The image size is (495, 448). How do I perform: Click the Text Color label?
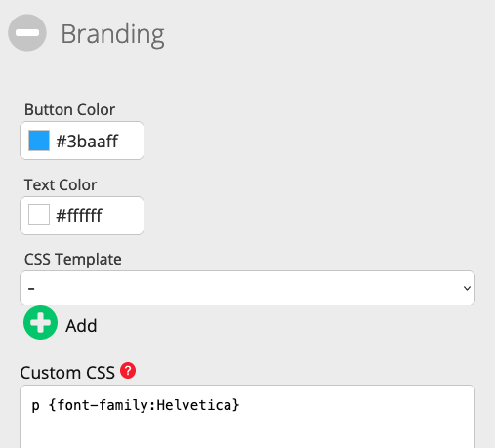tap(61, 184)
